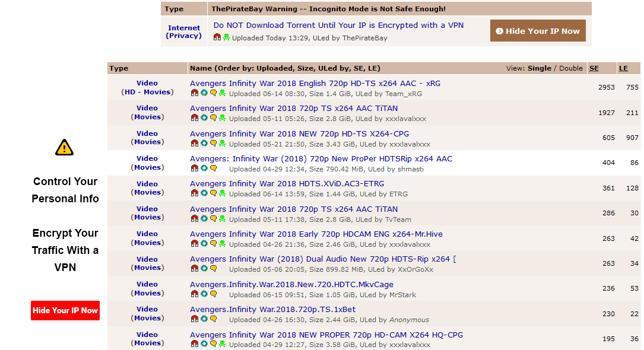Open Internet (Privacy) category link
Screen dimensions: 644x350
pyautogui.click(x=184, y=31)
